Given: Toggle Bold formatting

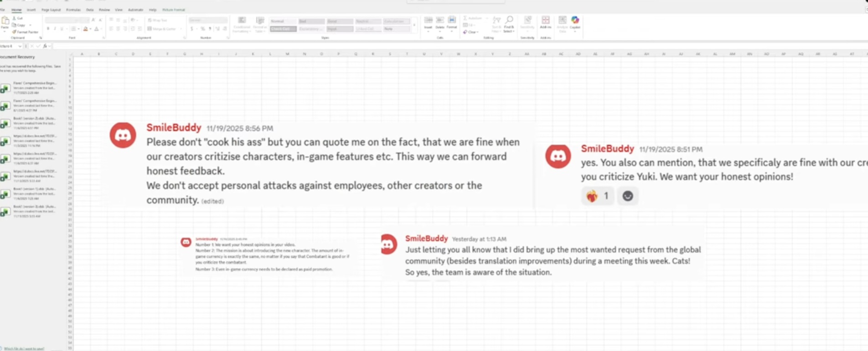Looking at the screenshot, I should pos(48,29).
